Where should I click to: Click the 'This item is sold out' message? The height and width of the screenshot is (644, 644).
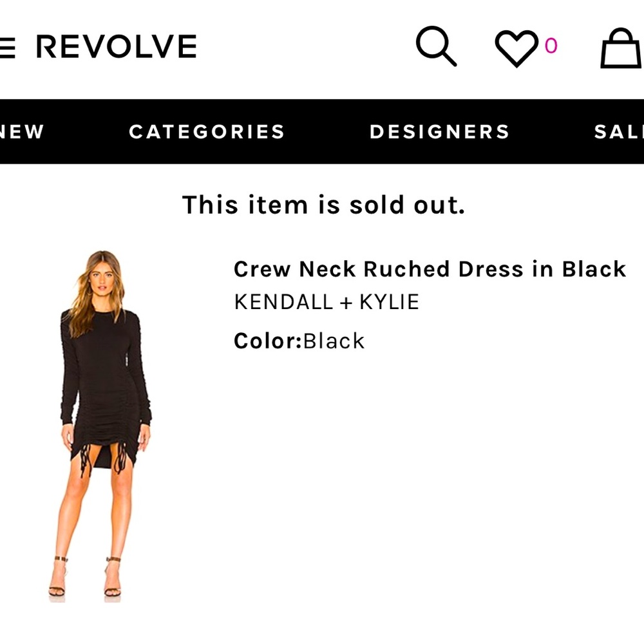coord(325,205)
